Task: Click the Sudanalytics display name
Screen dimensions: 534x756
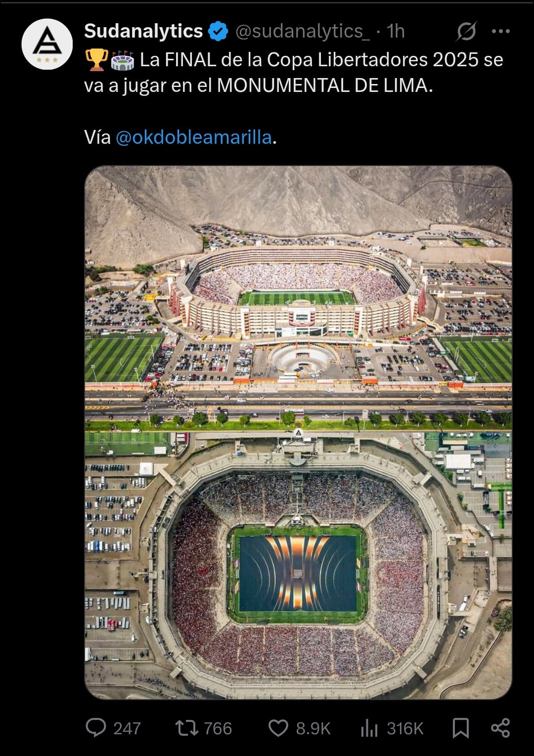Action: click(x=143, y=31)
